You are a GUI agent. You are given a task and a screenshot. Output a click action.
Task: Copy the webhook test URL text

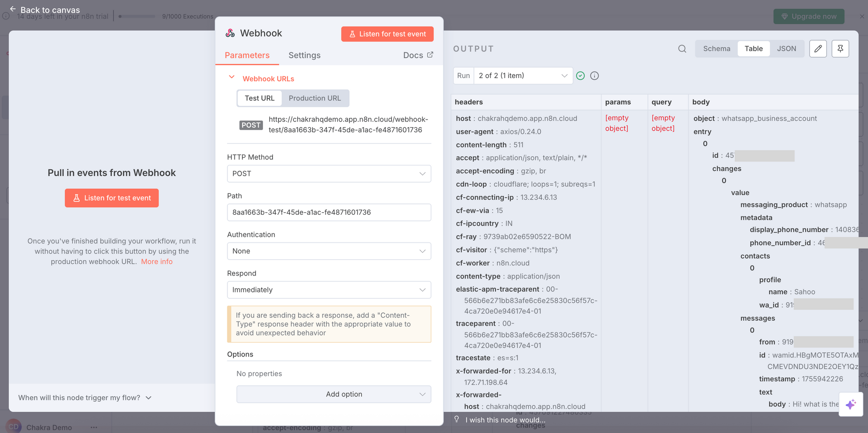(348, 125)
